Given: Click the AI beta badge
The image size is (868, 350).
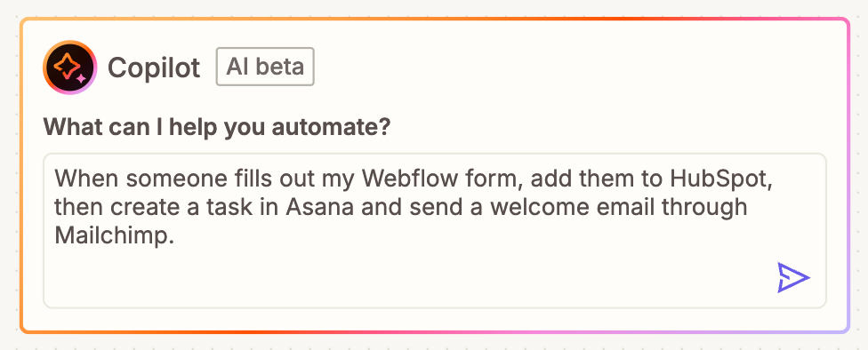Looking at the screenshot, I should (x=265, y=67).
